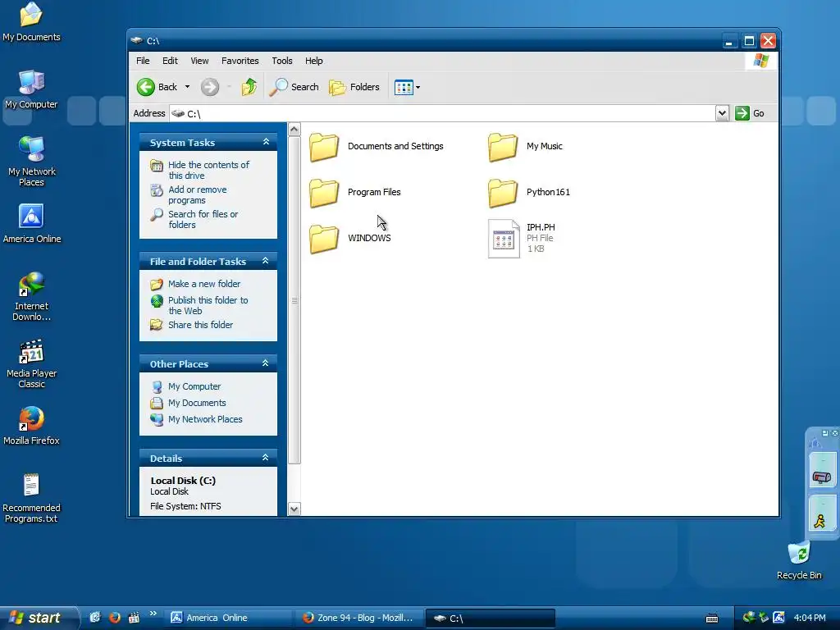Select the My Music folder
This screenshot has width=840, height=630.
(526, 146)
